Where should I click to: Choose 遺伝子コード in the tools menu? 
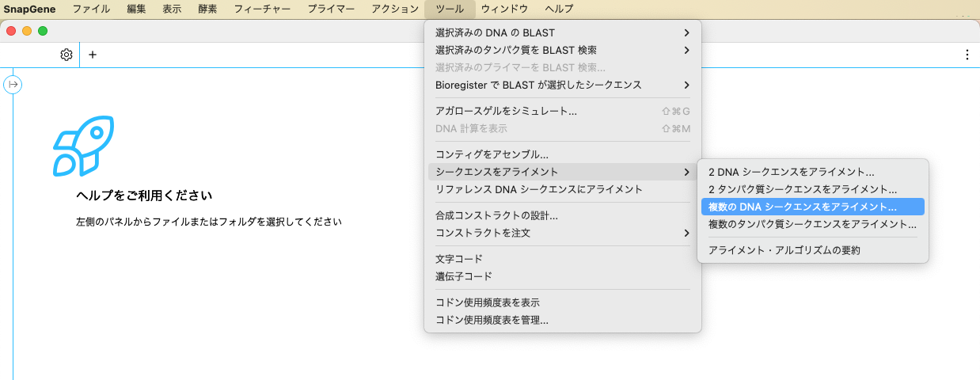coord(563,276)
